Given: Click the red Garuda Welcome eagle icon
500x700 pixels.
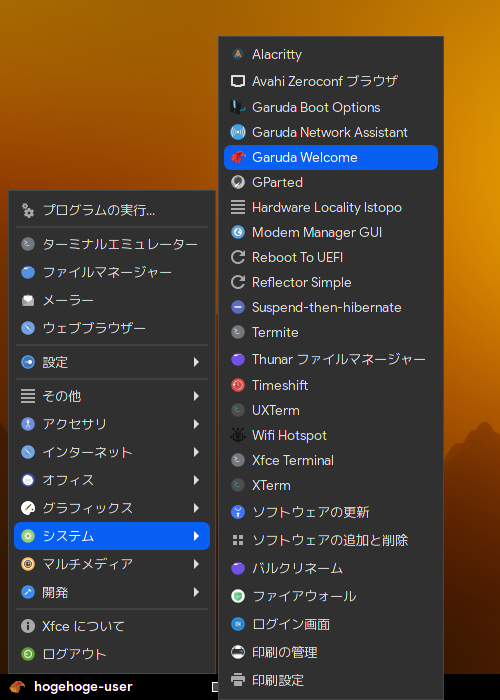Looking at the screenshot, I should 238,157.
